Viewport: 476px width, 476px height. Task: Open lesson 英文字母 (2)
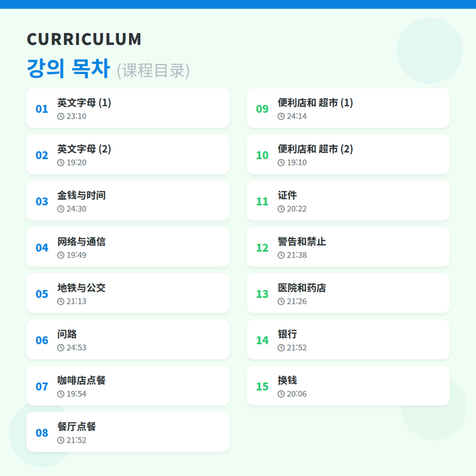[128, 154]
